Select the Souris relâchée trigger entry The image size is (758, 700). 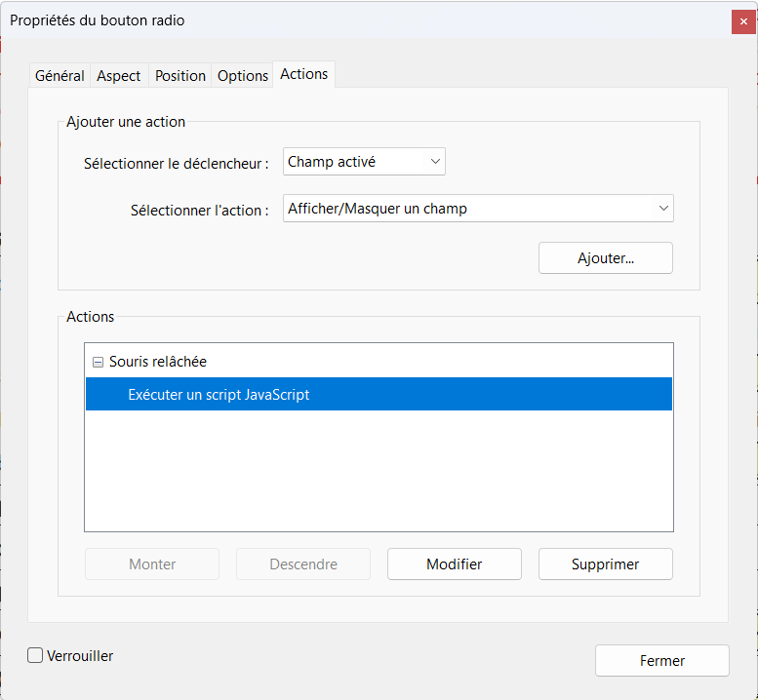click(x=158, y=362)
